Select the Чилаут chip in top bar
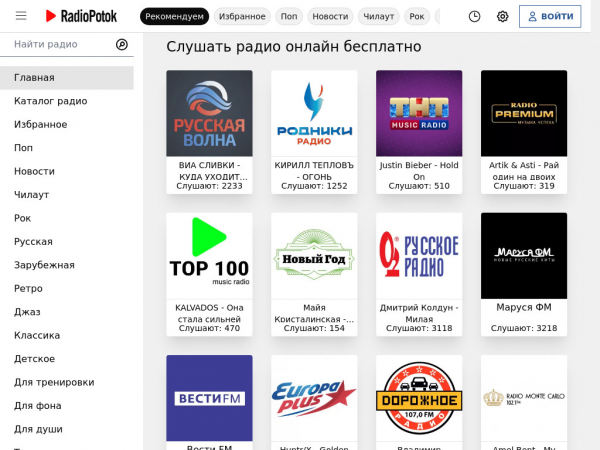Viewport: 600px width, 450px height. point(378,16)
